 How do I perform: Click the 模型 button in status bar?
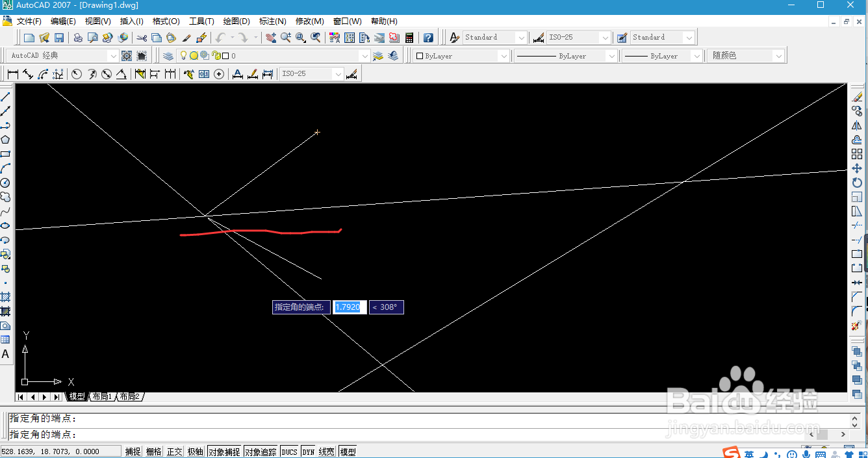coord(348,452)
